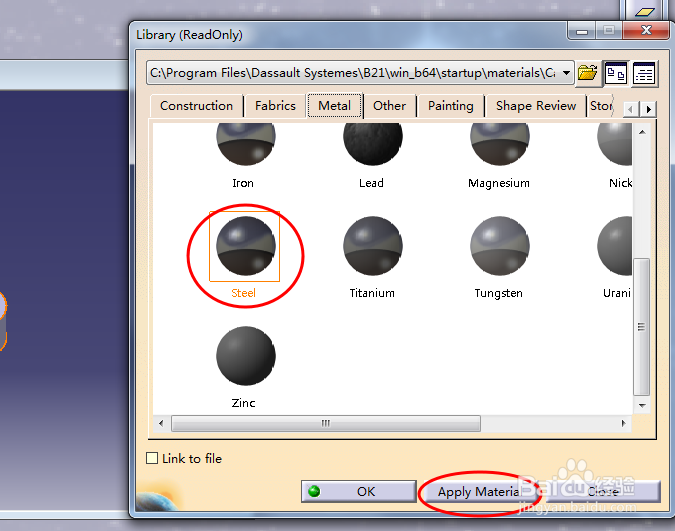Select the Nickel material sphere
Screen dimensions: 675x531
[615, 143]
